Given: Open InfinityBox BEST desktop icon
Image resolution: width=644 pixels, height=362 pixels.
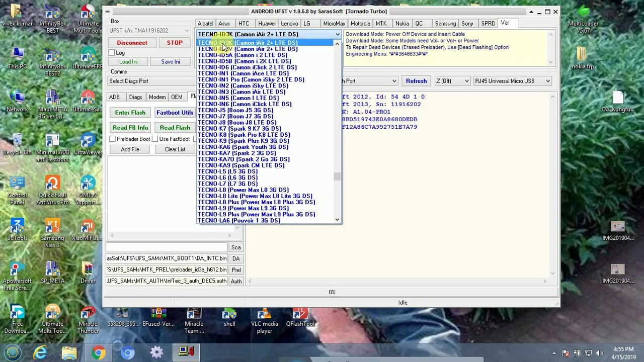Looking at the screenshot, I should (52, 19).
